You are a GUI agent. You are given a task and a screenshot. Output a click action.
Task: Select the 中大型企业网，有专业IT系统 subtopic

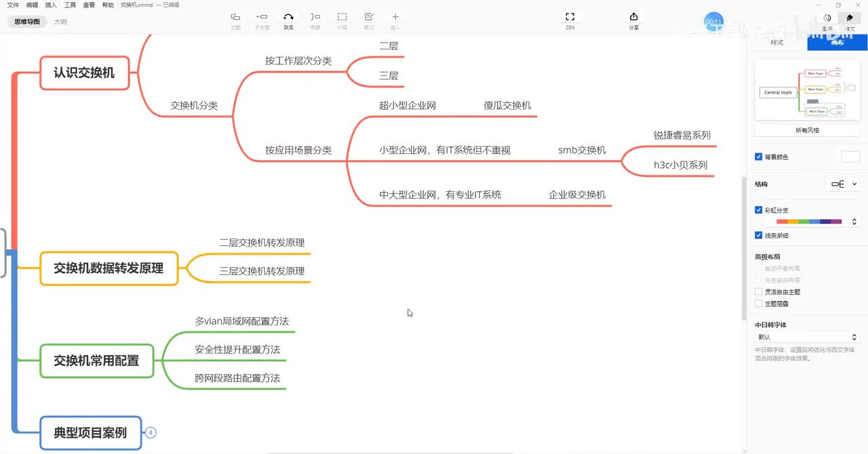[440, 194]
